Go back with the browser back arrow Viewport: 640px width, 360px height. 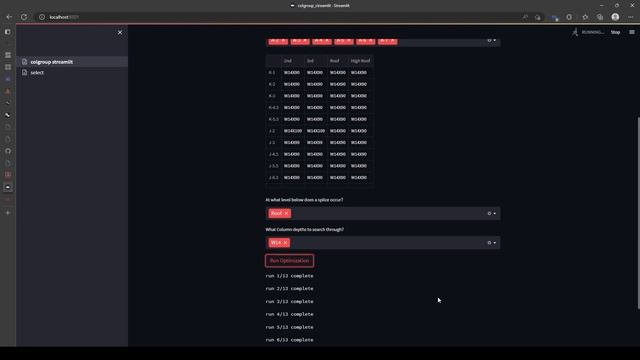pos(9,17)
